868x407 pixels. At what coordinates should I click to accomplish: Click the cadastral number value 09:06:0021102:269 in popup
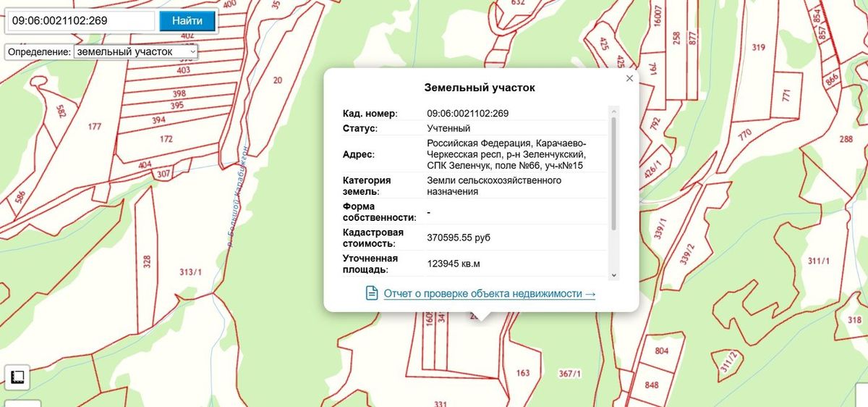click(x=468, y=113)
